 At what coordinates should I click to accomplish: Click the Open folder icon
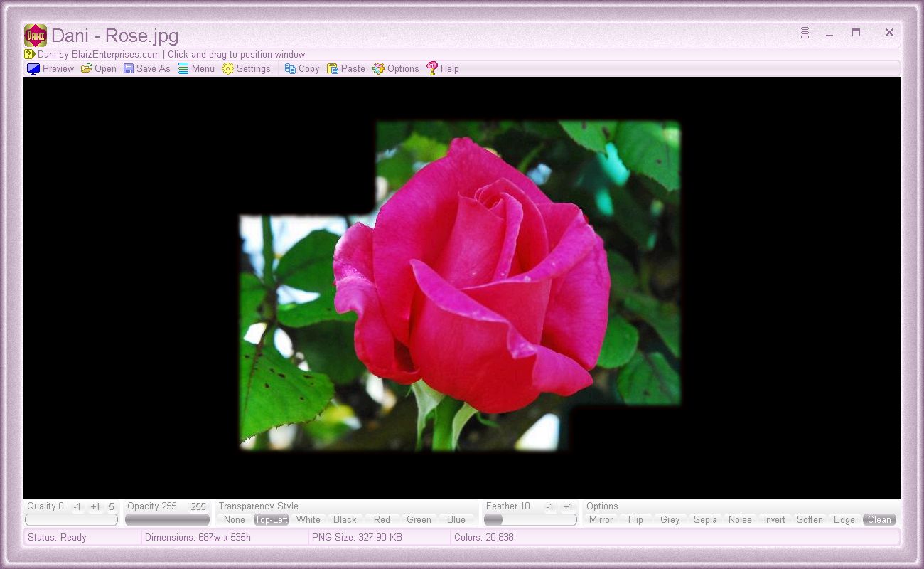[x=86, y=68]
